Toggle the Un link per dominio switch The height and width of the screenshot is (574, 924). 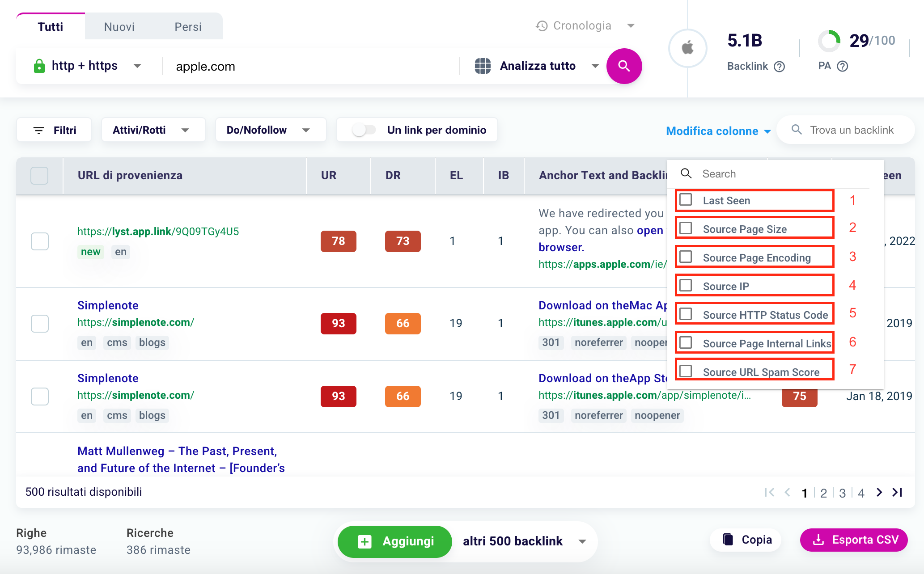(x=362, y=130)
